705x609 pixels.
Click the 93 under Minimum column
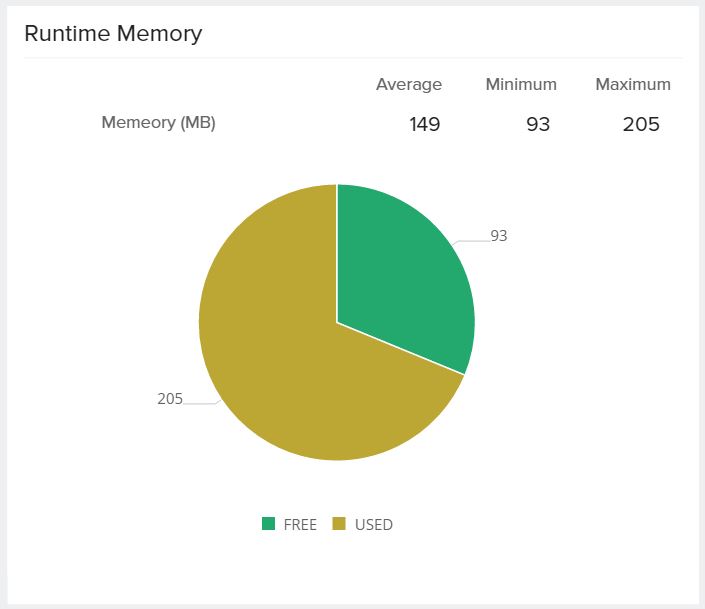tap(538, 124)
